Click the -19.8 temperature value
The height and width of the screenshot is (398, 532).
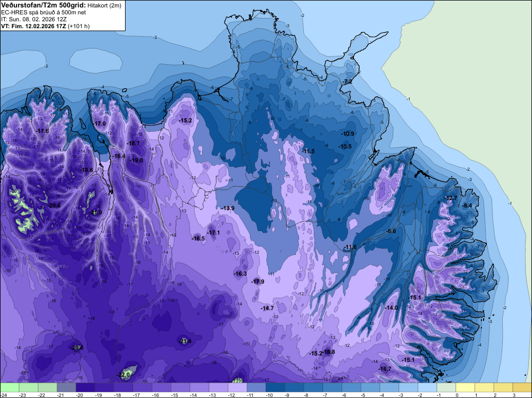328,352
